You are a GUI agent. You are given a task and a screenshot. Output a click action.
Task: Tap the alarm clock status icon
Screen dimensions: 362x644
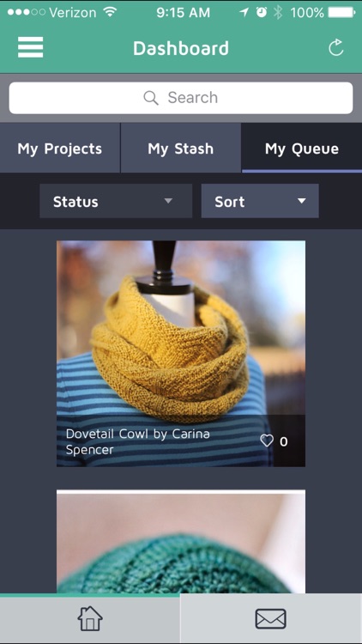pyautogui.click(x=262, y=12)
